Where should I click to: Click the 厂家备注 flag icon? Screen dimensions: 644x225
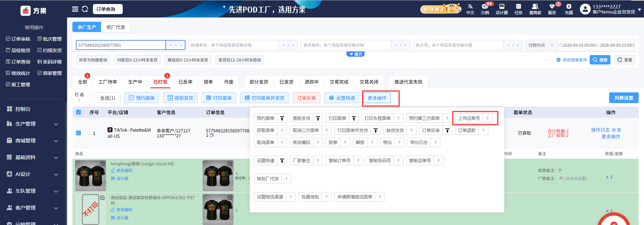(561, 178)
